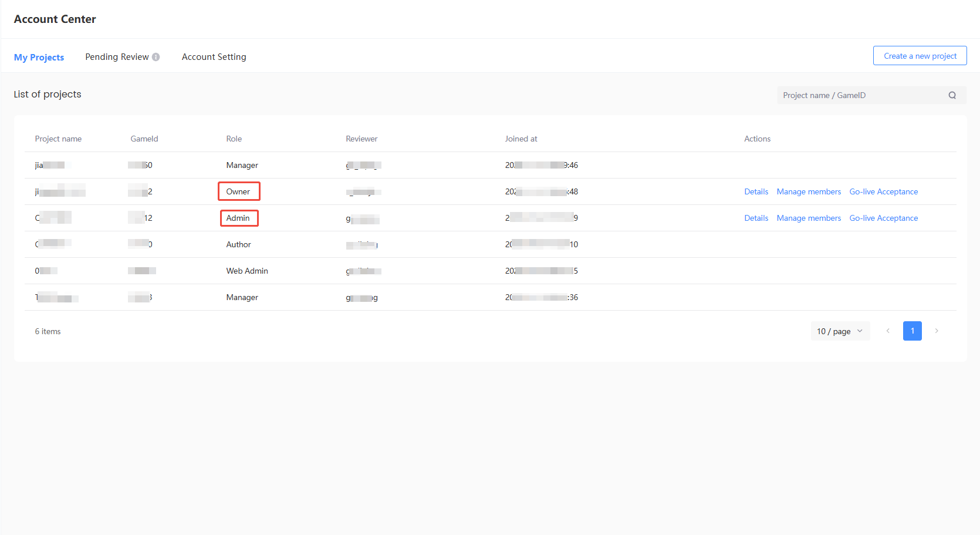Click the Admin role cell
980x535 pixels.
click(x=238, y=218)
